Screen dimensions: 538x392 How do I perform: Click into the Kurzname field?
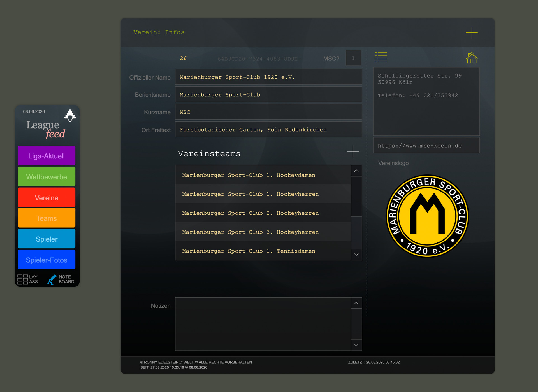point(268,112)
